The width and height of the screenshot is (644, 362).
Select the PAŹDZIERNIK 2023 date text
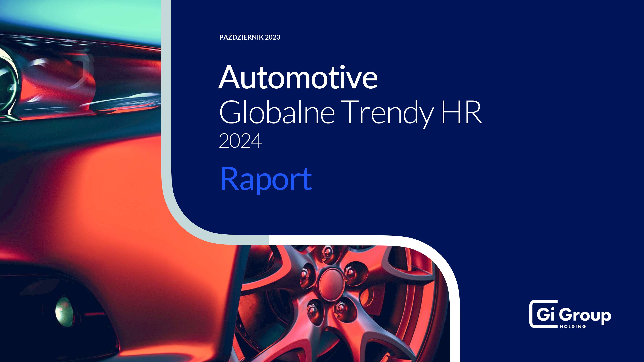(249, 37)
